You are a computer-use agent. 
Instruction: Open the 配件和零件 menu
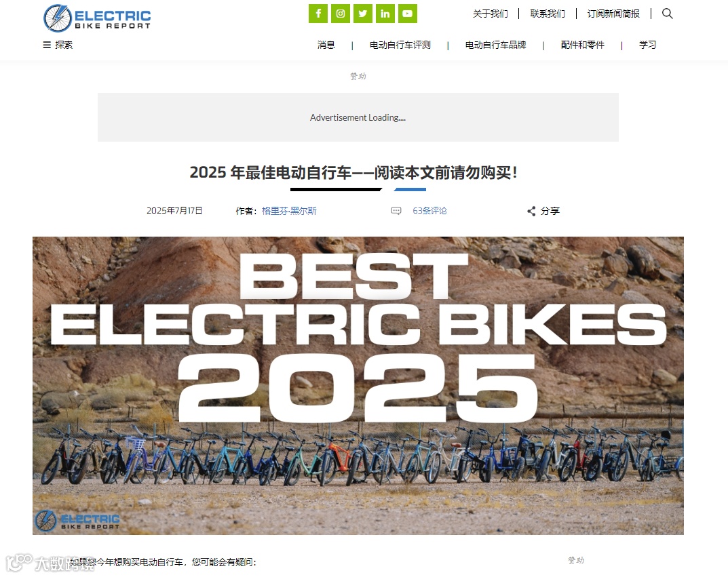point(583,45)
